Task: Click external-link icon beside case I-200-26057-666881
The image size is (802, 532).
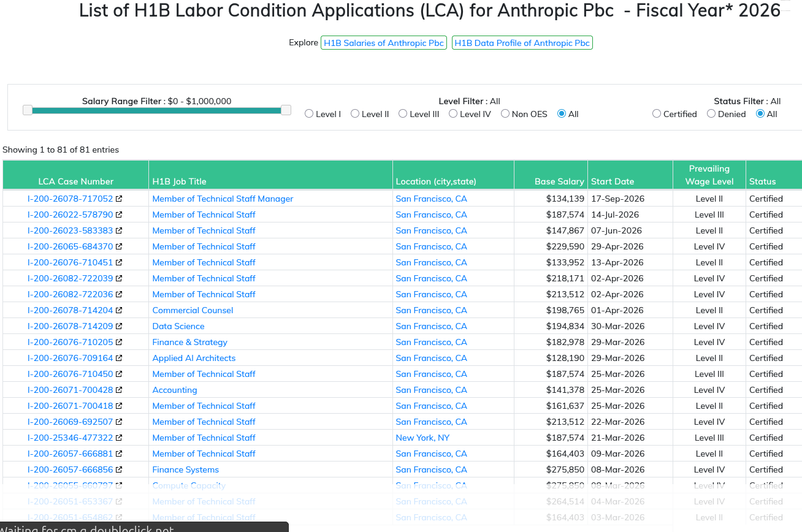Action: pyautogui.click(x=119, y=454)
